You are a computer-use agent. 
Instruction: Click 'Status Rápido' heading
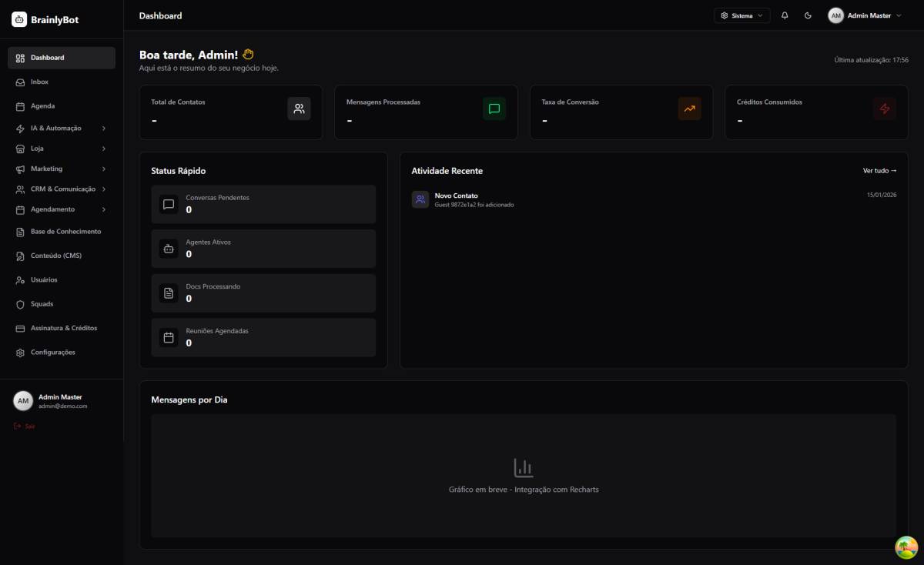[x=179, y=171]
